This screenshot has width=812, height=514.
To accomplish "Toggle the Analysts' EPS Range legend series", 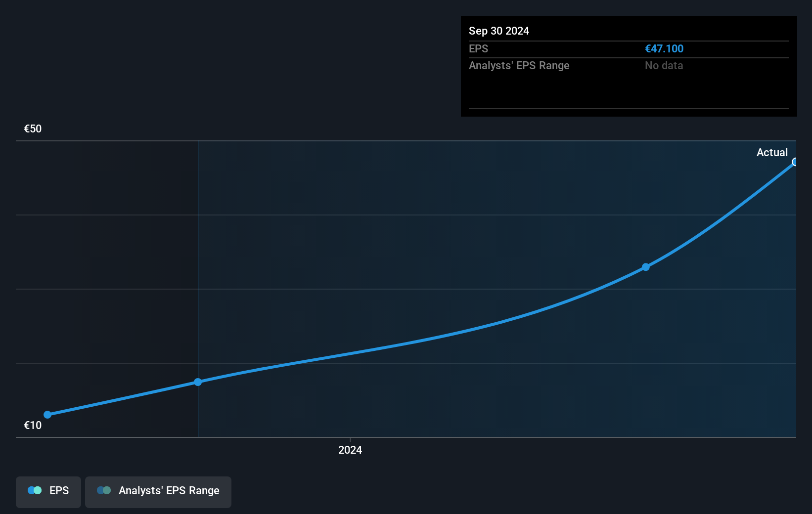I will 158,492.
